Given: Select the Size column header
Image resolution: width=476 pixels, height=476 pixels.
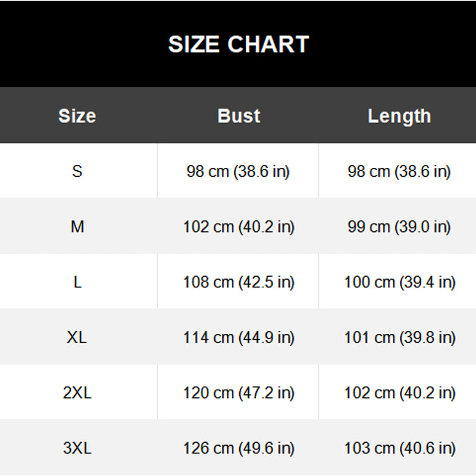Looking at the screenshot, I should point(77,115).
